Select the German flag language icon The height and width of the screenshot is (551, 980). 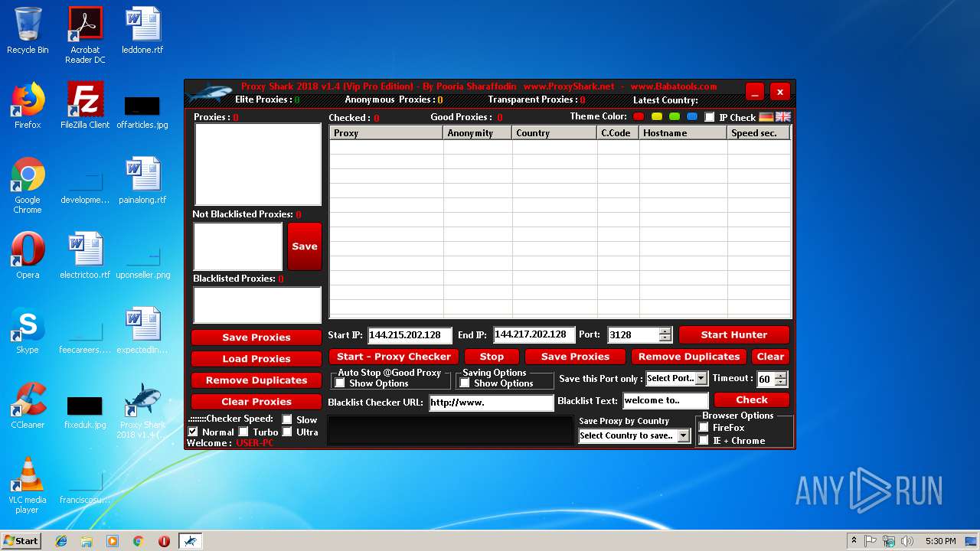click(x=766, y=117)
